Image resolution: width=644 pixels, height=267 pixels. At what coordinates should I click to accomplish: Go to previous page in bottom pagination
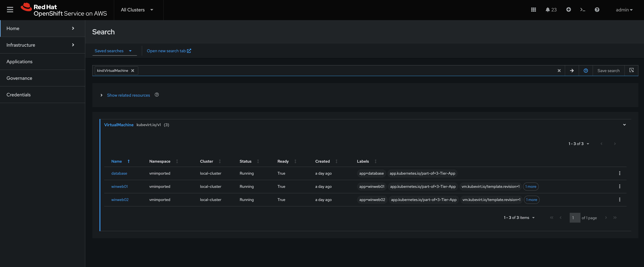pos(561,218)
